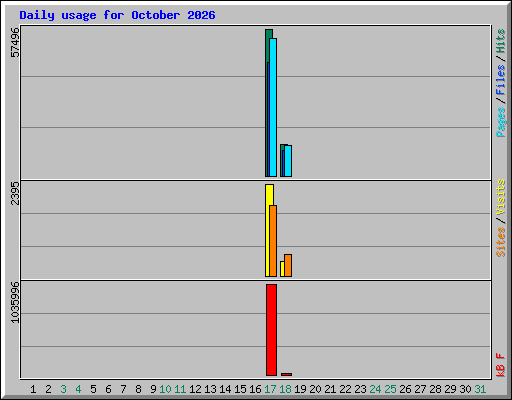Click day label 1 on the axis
This screenshot has width=512, height=400.
(33, 389)
